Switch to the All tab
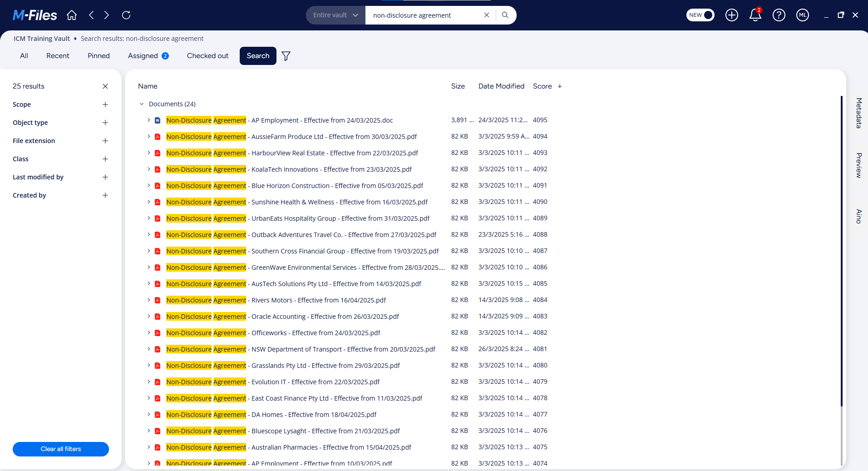This screenshot has height=471, width=868. tap(24, 56)
